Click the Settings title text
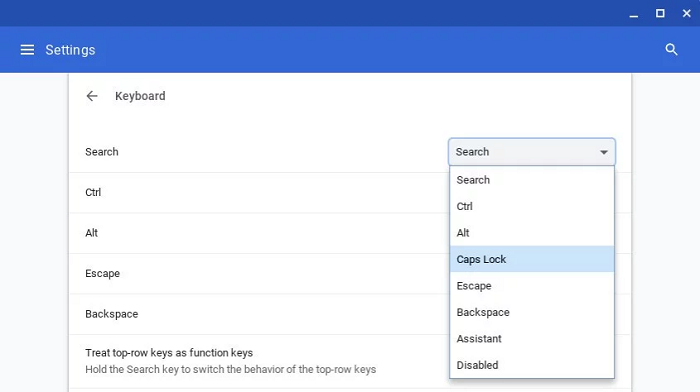Viewport: 700px width, 392px height. 70,50
